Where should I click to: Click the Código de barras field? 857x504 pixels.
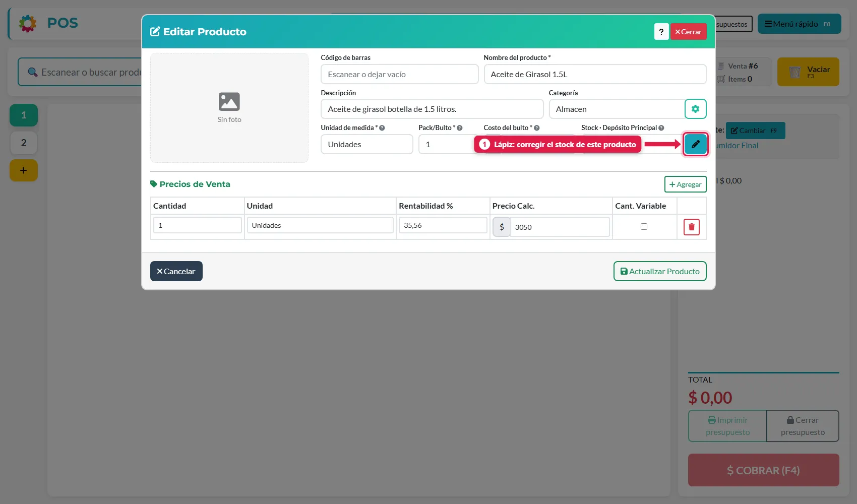pos(399,74)
